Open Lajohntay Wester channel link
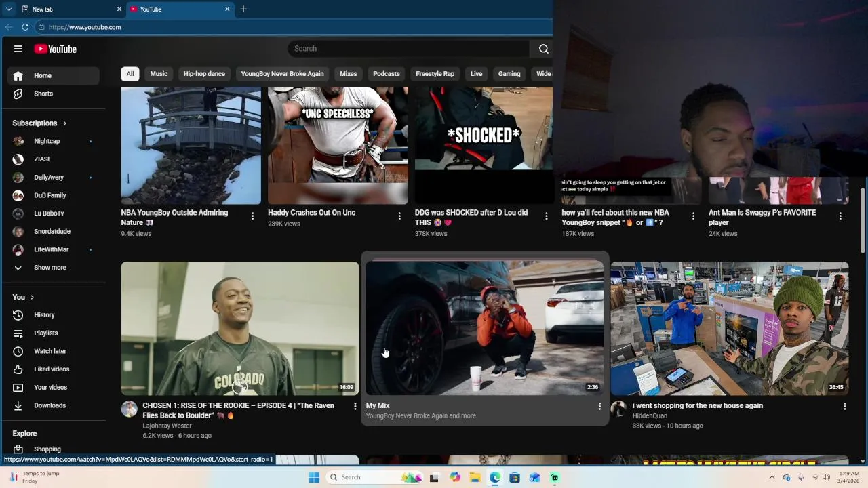868x488 pixels. (167, 426)
